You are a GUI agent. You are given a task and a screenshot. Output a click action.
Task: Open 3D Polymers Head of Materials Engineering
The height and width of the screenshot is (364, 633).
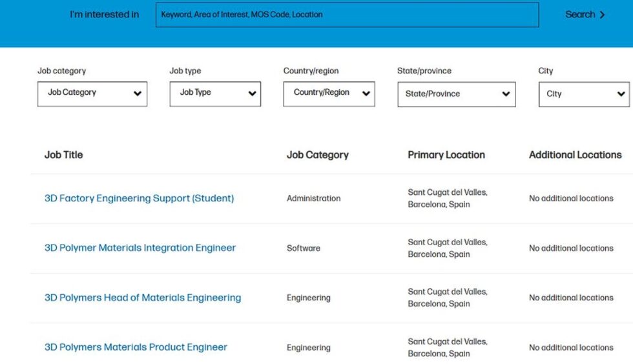[143, 298]
